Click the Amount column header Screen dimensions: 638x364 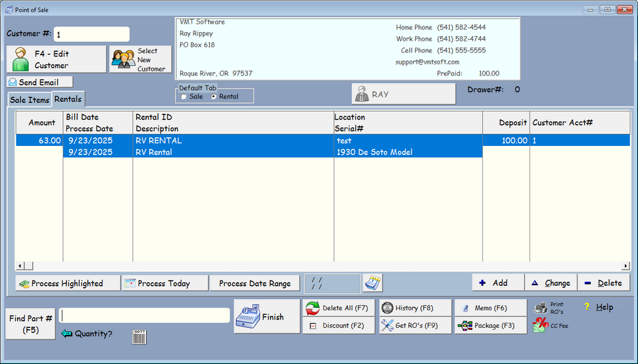click(x=39, y=123)
